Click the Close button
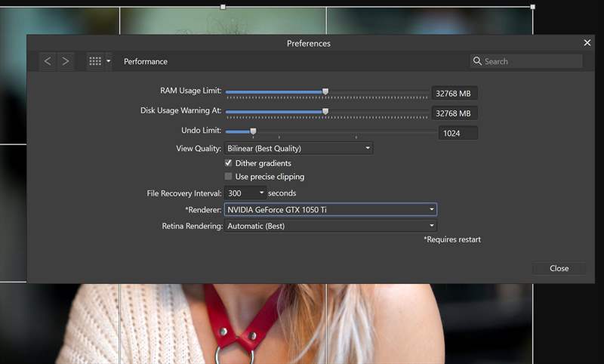 coord(559,268)
